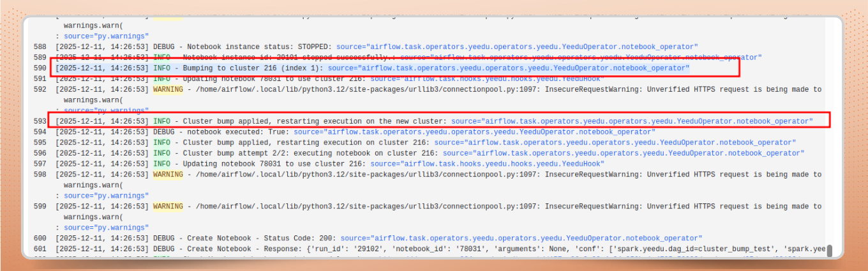
Task: Click the timestamp on line 590
Action: [x=102, y=68]
